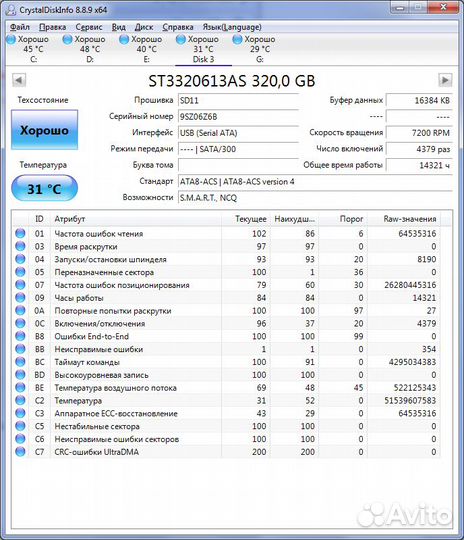Click the 31 °C temperature button
464x540 pixels.
coord(44,188)
